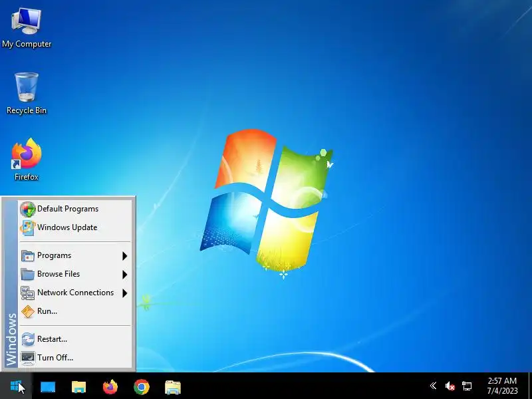Viewport: 532px width, 399px height.
Task: Click the Browse Files folder icon
Action: pos(27,274)
